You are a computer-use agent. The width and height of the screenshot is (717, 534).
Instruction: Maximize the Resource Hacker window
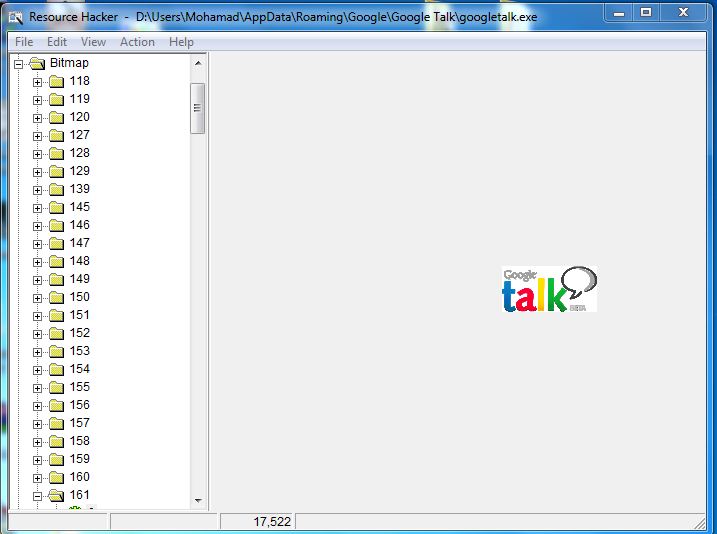pos(646,13)
